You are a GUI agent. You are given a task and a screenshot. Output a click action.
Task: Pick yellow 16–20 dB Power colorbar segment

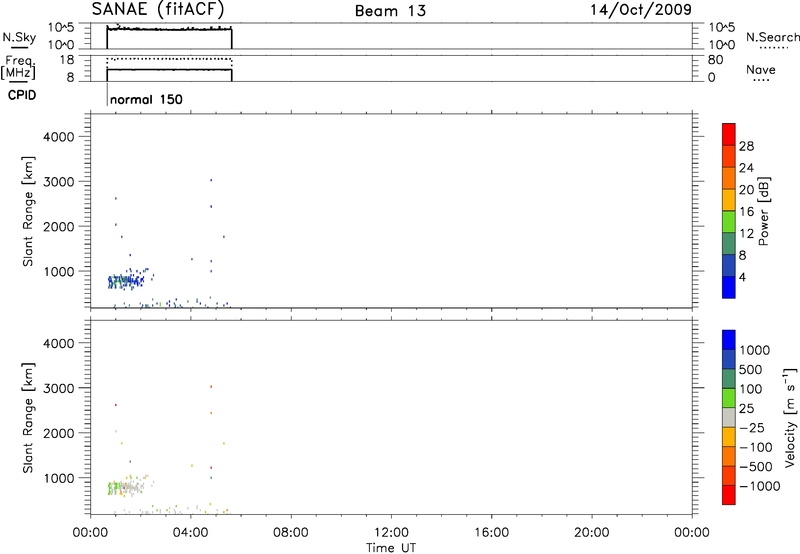(729, 200)
